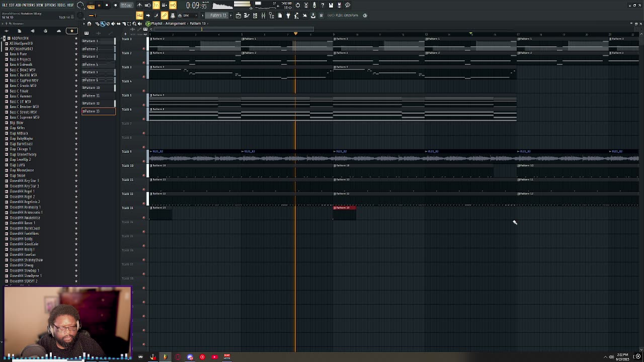Open the ADD menu
Screen dimensions: 644x362
(18, 5)
